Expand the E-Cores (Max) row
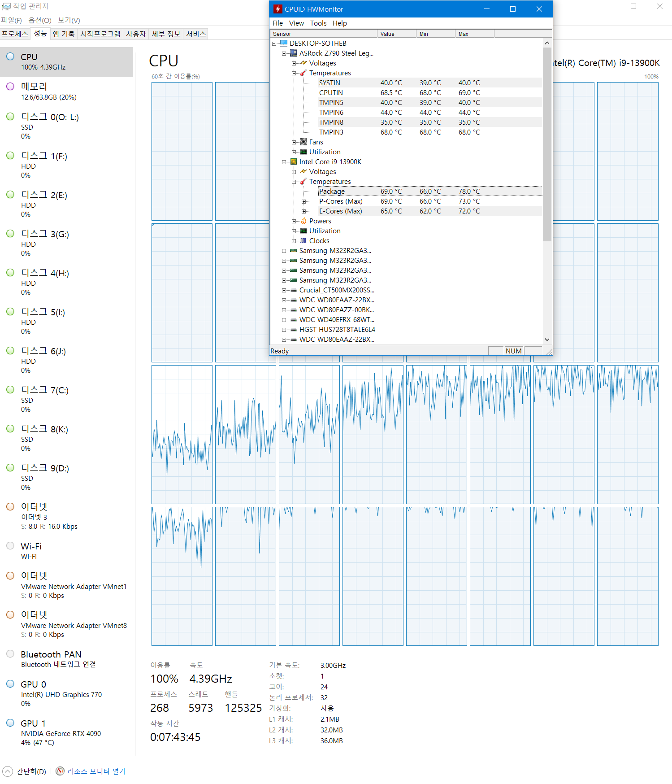The width and height of the screenshot is (672, 784). tap(303, 211)
